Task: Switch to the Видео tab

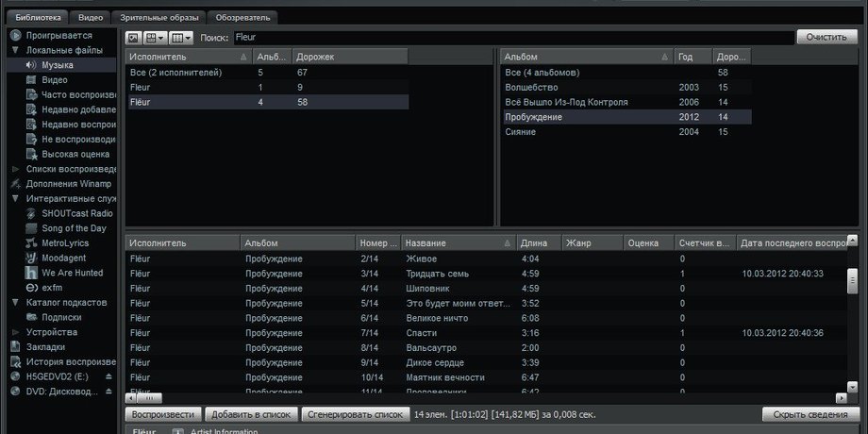Action: click(x=91, y=17)
